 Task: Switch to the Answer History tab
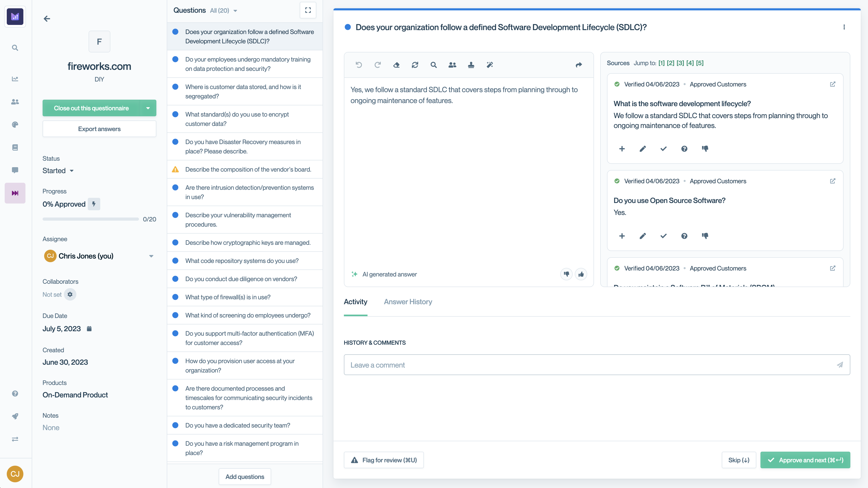[408, 302]
